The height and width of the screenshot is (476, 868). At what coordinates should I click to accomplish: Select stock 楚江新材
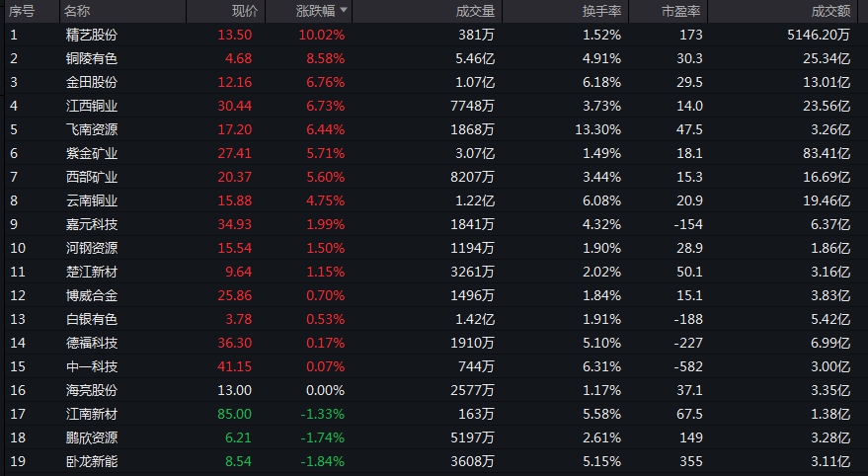coord(92,272)
